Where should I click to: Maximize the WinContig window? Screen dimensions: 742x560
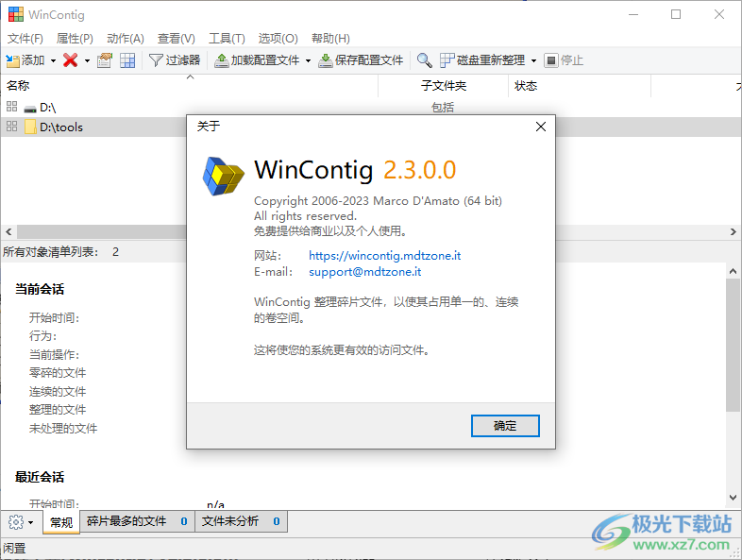pyautogui.click(x=676, y=15)
